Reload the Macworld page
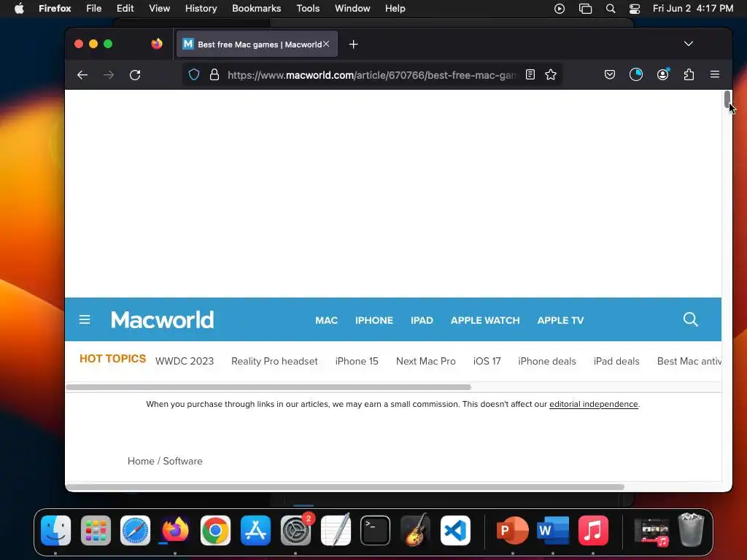Image resolution: width=747 pixels, height=560 pixels. coord(135,75)
